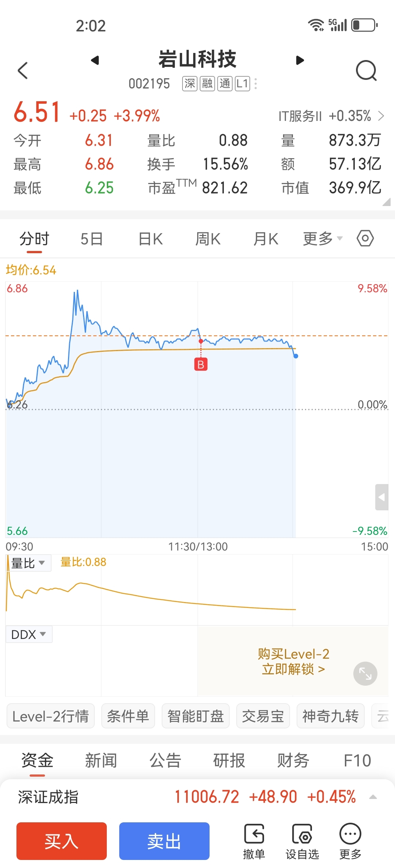Switch to the 新闻 tab
Screen dimensions: 395x868
click(101, 761)
